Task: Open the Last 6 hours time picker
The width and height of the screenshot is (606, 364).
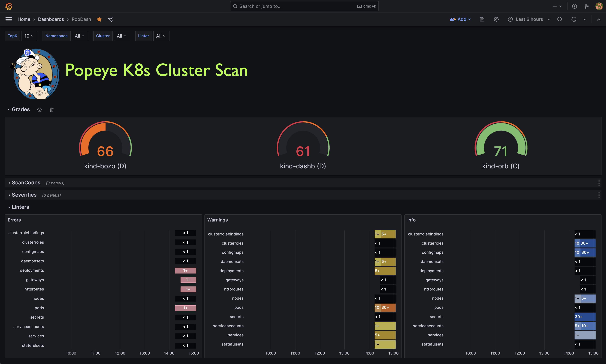Action: click(x=529, y=19)
